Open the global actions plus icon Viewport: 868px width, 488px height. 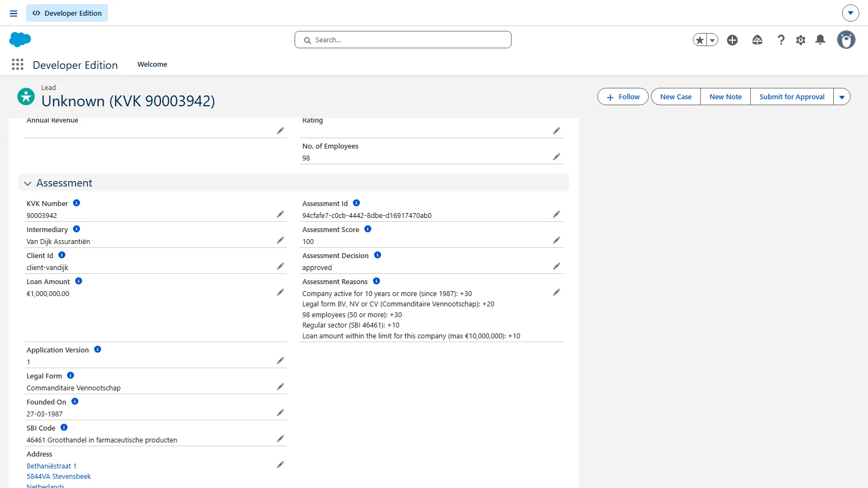point(732,40)
